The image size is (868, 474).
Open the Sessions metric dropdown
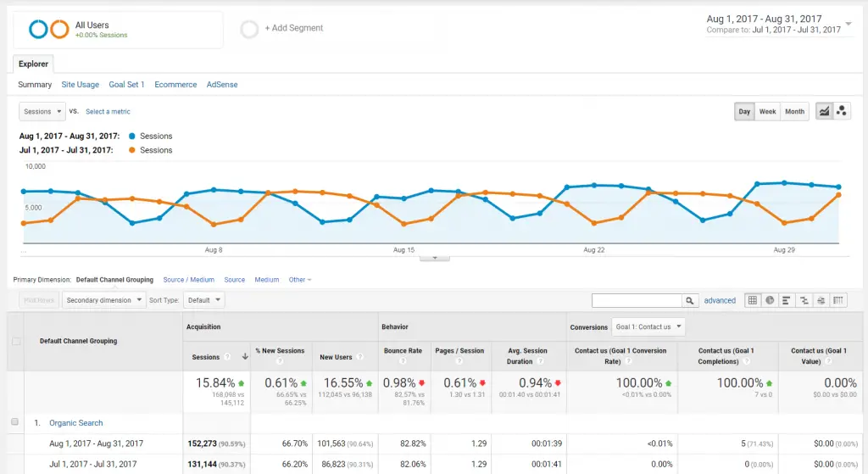(x=42, y=111)
